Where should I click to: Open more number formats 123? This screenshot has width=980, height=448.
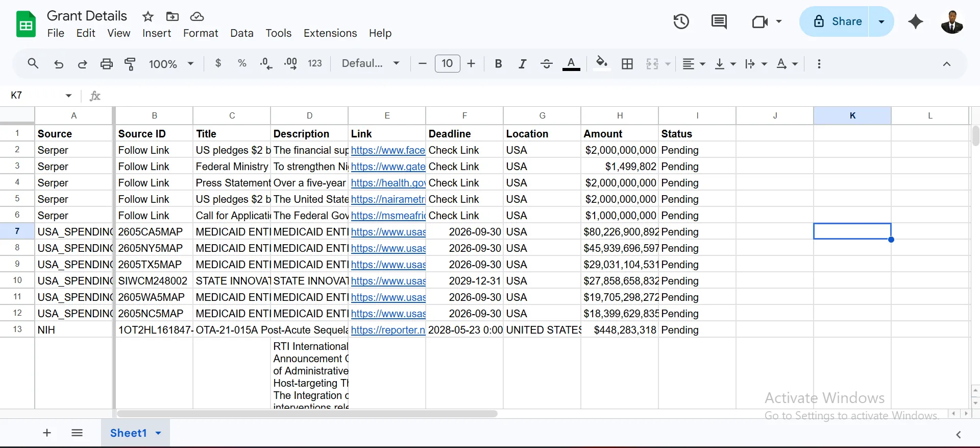(x=315, y=63)
